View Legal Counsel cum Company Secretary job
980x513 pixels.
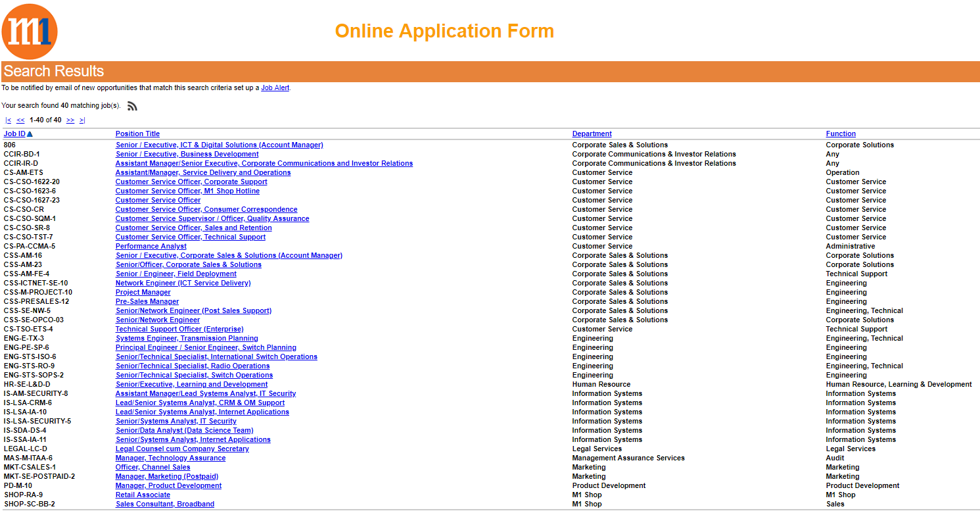182,449
